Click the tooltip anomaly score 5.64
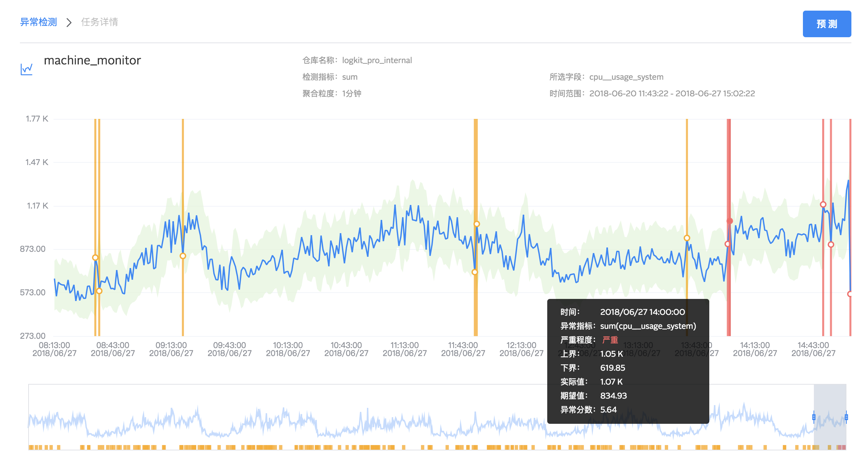The image size is (868, 461). [x=608, y=410]
